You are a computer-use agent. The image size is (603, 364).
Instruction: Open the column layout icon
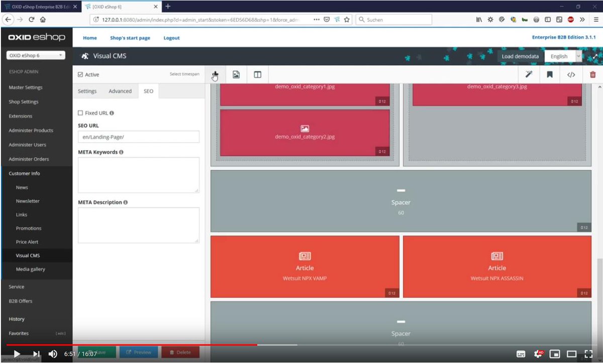[257, 74]
